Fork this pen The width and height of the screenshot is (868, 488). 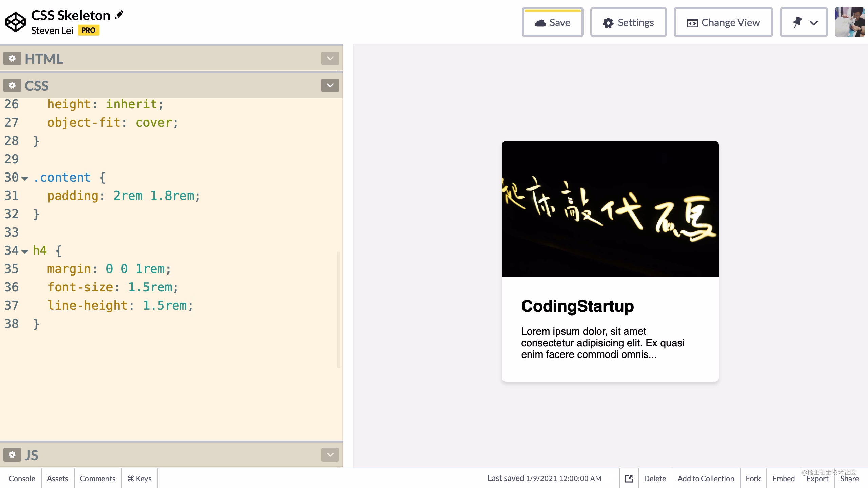click(x=753, y=478)
